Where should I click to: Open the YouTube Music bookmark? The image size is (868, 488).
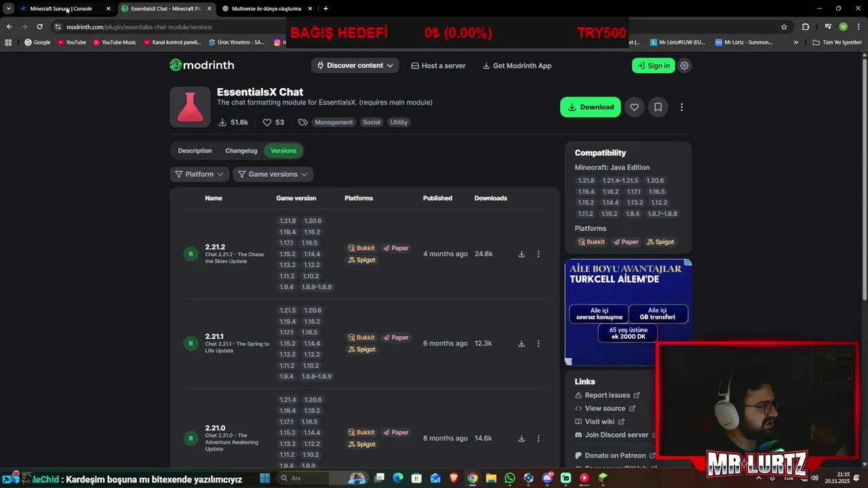coord(115,42)
